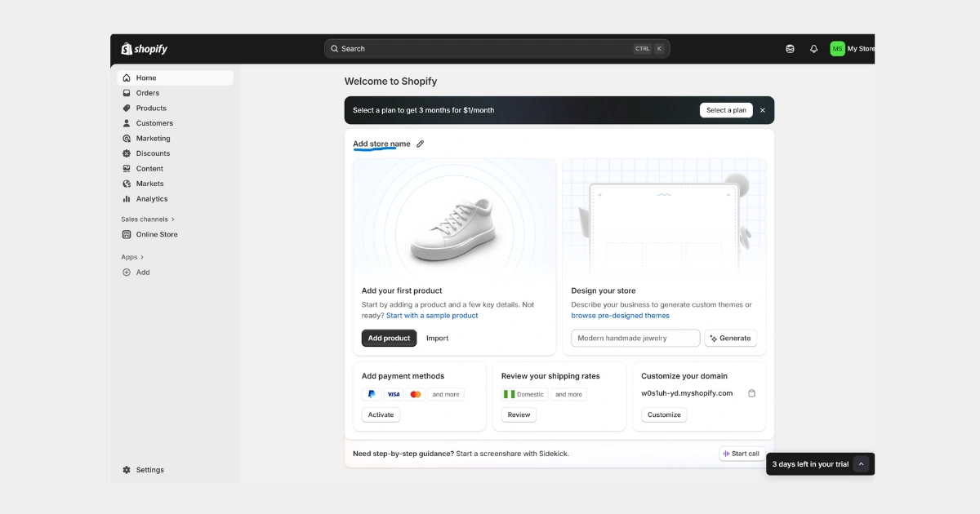Click the Shopify logo in header
This screenshot has height=514, width=980.
tap(145, 49)
